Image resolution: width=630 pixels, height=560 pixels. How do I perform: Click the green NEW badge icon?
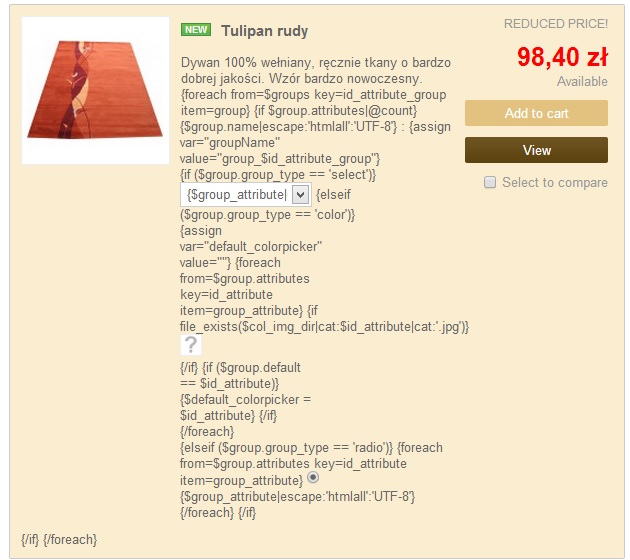click(x=196, y=30)
